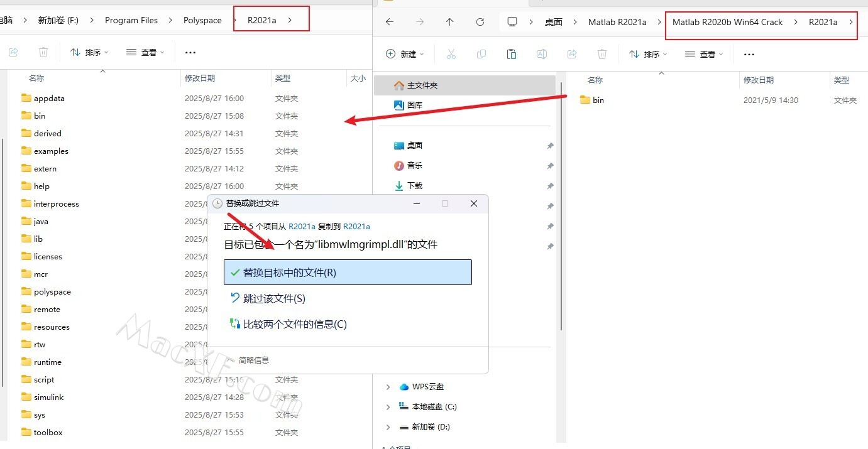
Task: Select the simulink folder name
Action: tap(49, 397)
